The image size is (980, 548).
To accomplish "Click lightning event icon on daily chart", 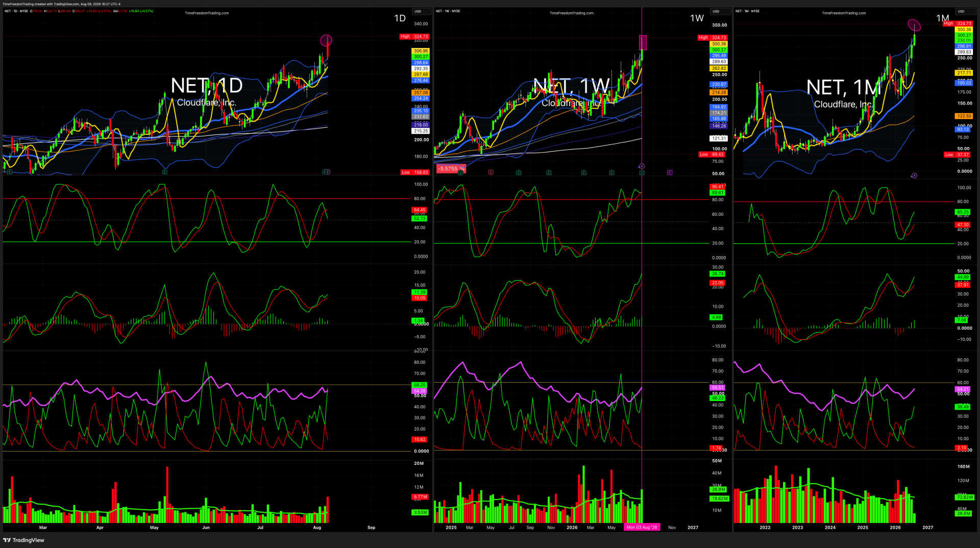I will (328, 171).
